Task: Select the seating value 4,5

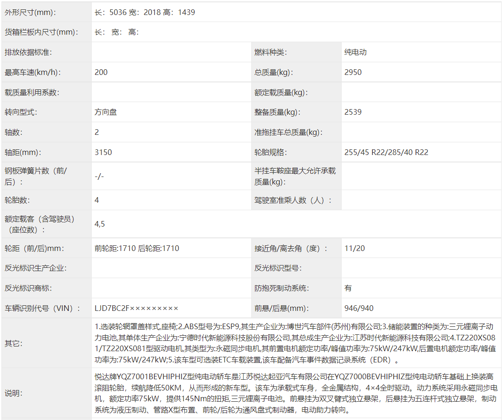Action: tap(100, 224)
